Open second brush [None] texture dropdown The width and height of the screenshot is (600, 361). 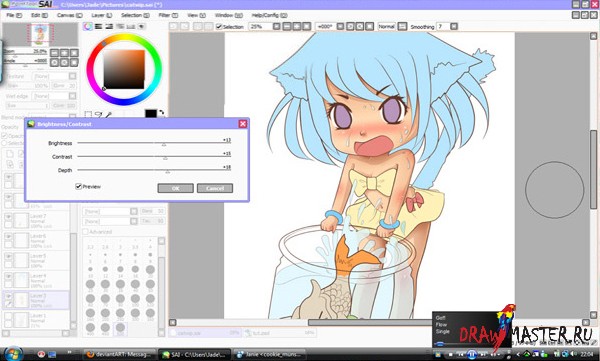pyautogui.click(x=134, y=221)
